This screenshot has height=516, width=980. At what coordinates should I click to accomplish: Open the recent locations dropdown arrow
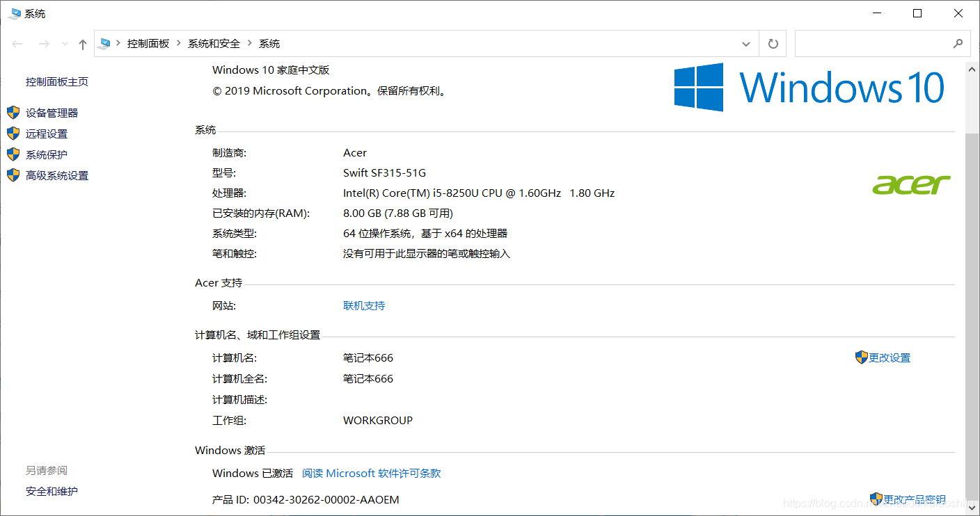point(65,44)
